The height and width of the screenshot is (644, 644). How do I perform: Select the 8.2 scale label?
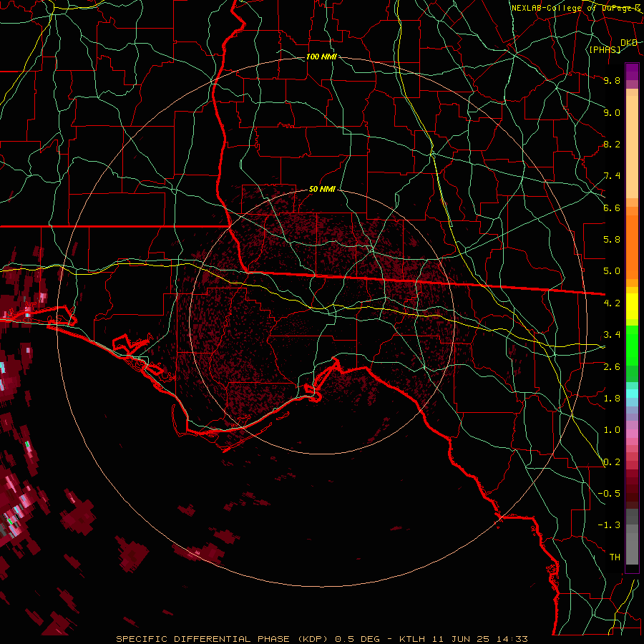point(612,144)
